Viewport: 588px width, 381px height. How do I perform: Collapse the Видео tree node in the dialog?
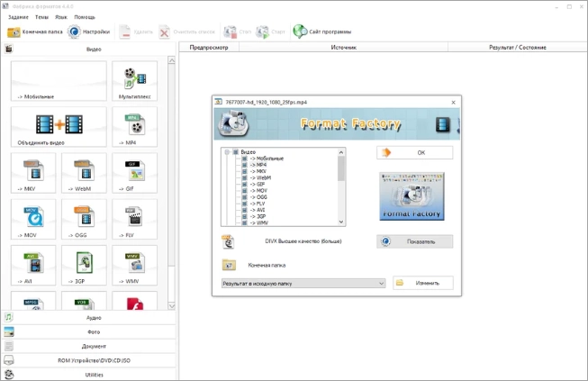228,152
